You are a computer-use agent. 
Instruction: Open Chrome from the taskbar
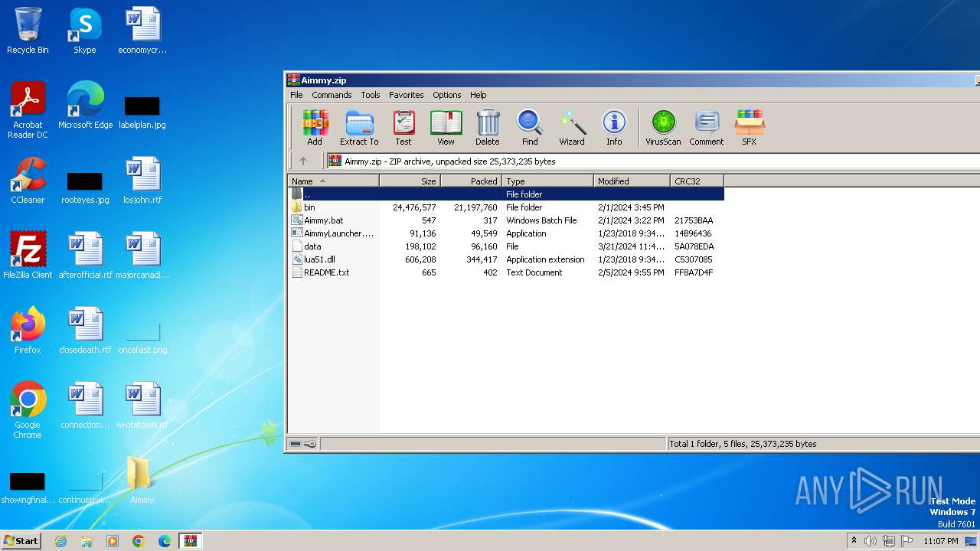139,541
